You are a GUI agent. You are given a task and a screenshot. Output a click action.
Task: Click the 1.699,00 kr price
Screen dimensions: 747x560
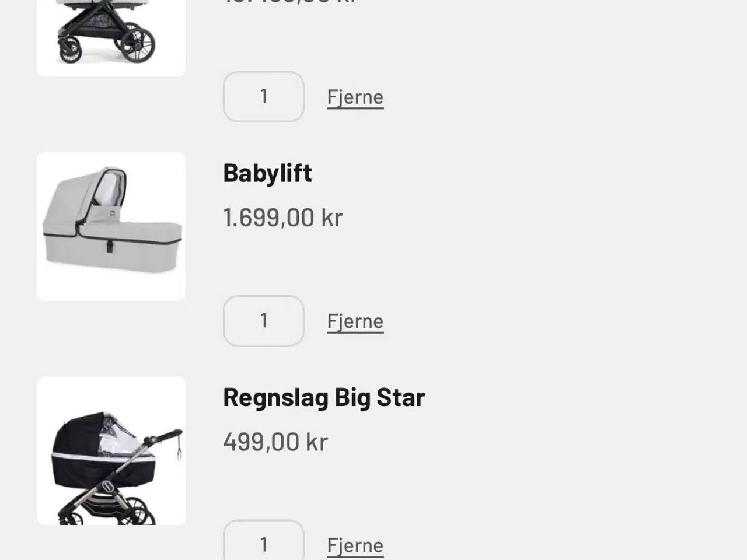tap(283, 218)
